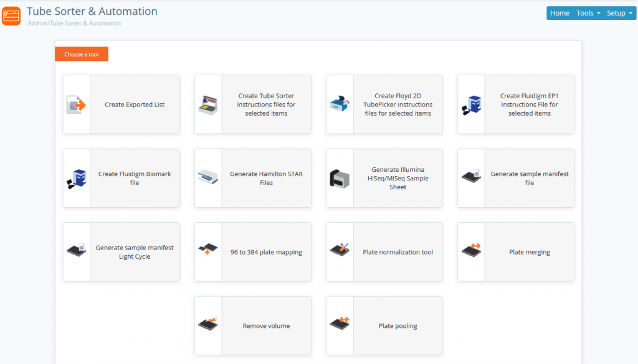Click the Floyd 2D TubePicker icon
Viewport: 638px width, 364px height.
point(340,104)
